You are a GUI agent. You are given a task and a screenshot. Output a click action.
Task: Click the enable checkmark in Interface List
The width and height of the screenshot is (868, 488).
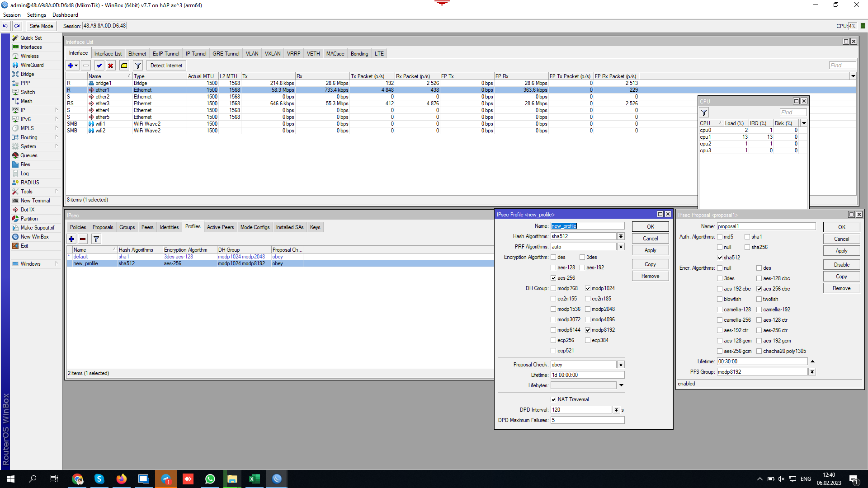point(99,66)
